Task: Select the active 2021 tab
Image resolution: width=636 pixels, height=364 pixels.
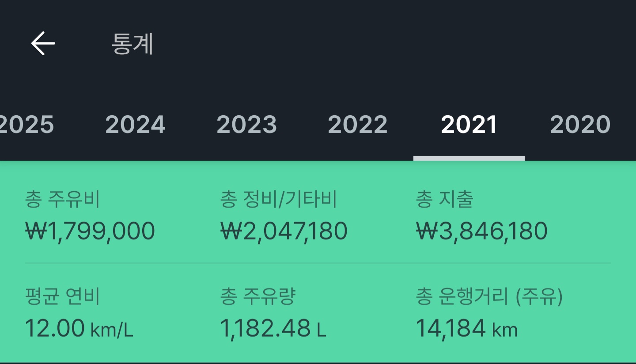Action: coord(469,125)
